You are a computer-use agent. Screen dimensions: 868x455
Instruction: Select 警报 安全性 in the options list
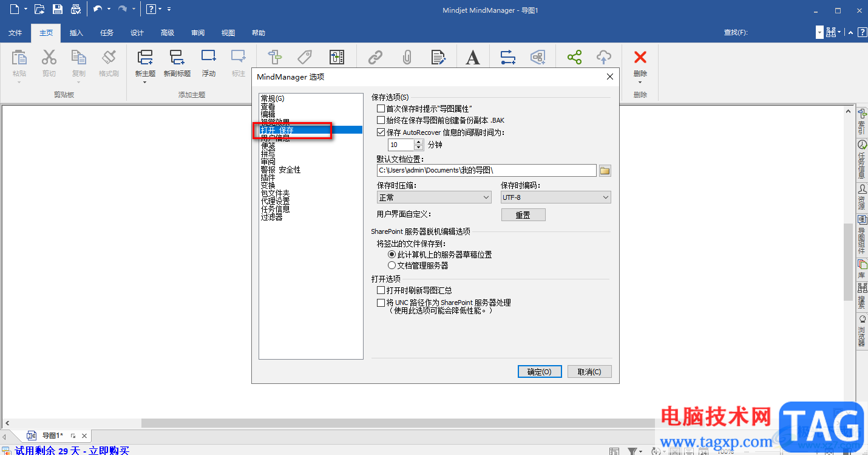click(x=280, y=169)
